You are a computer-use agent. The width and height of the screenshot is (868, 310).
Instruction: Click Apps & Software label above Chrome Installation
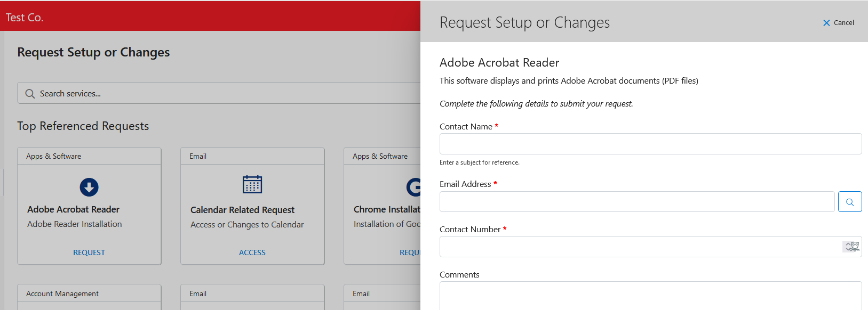pos(380,156)
